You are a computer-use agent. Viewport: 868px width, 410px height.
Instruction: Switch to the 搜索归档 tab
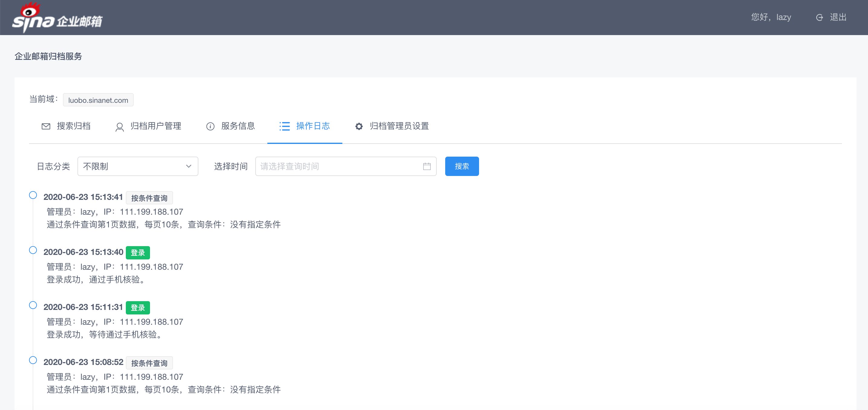(x=73, y=126)
